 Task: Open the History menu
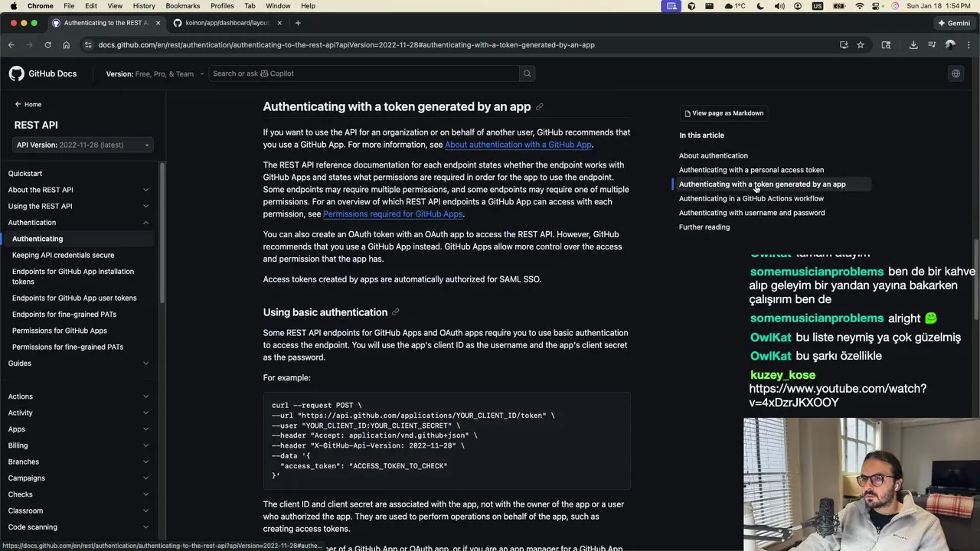(x=144, y=6)
